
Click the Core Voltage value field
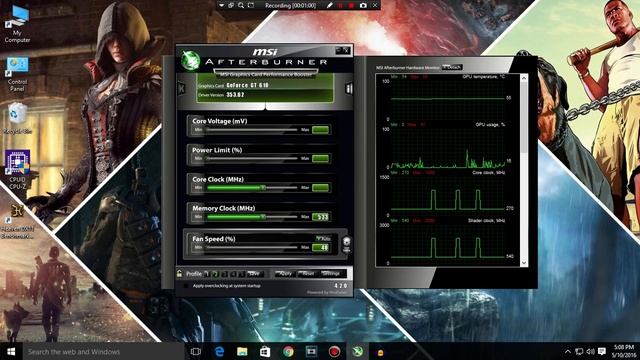click(320, 130)
